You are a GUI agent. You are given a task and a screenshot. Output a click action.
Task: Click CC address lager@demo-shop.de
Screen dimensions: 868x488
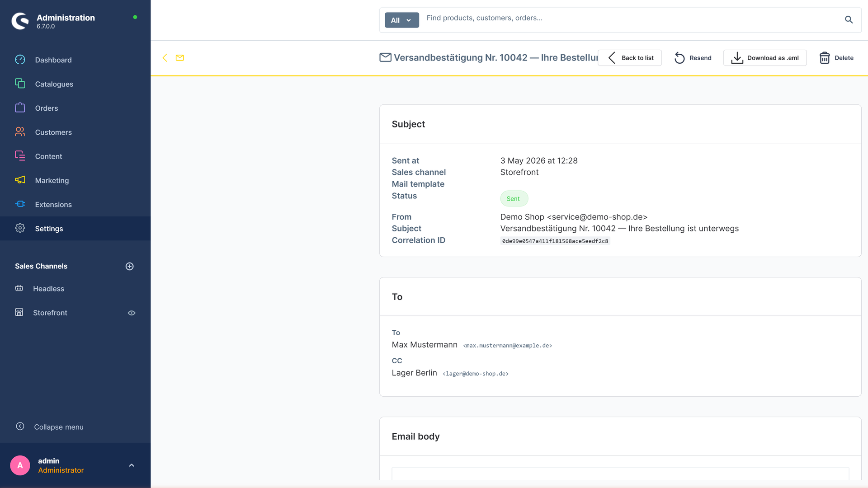[476, 374]
